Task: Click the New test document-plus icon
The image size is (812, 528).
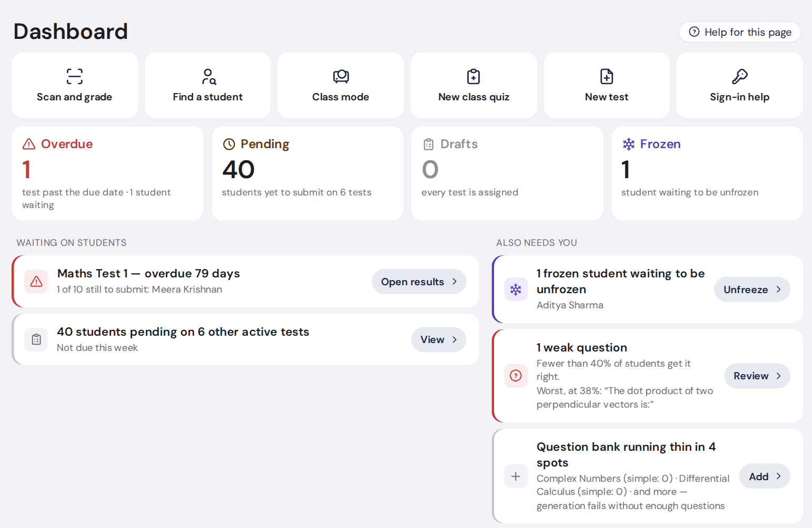Action: click(607, 77)
